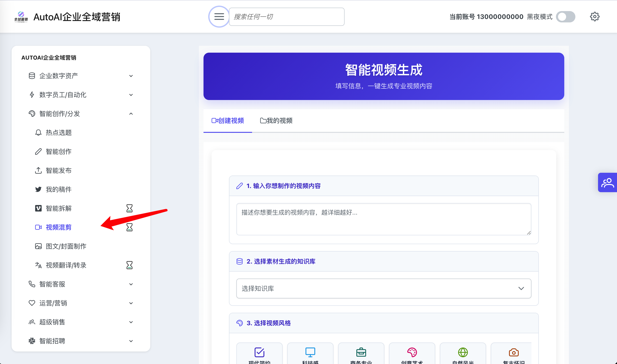Click hourglass icon on 视频混剪 row
The height and width of the screenshot is (364, 617).
tap(130, 227)
